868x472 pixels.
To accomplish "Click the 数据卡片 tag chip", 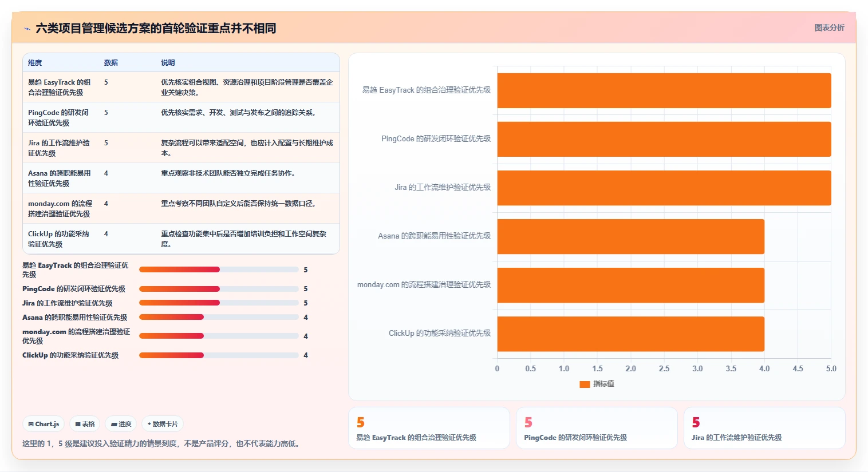I will pos(163,424).
